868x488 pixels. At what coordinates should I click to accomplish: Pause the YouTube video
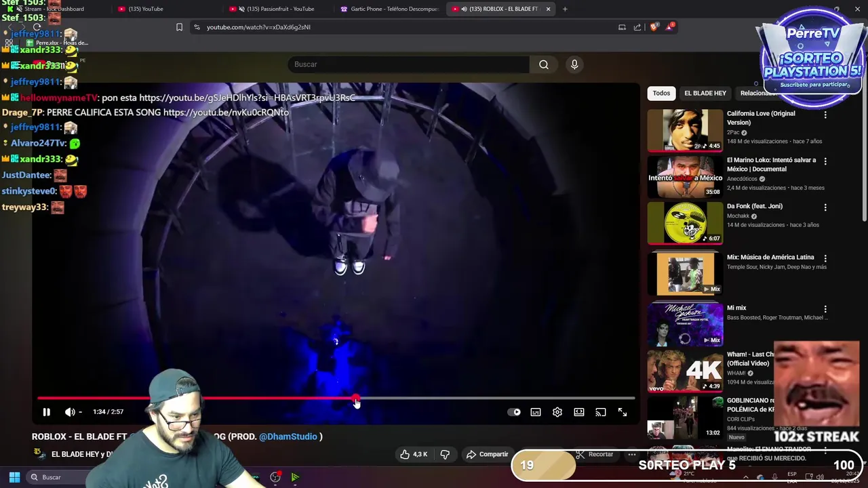(x=46, y=412)
